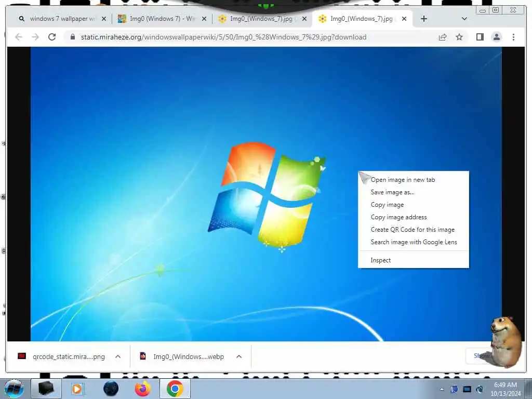Switch to 'windows 7 wallpaper' search tab
Image resolution: width=532 pixels, height=399 pixels.
point(62,19)
